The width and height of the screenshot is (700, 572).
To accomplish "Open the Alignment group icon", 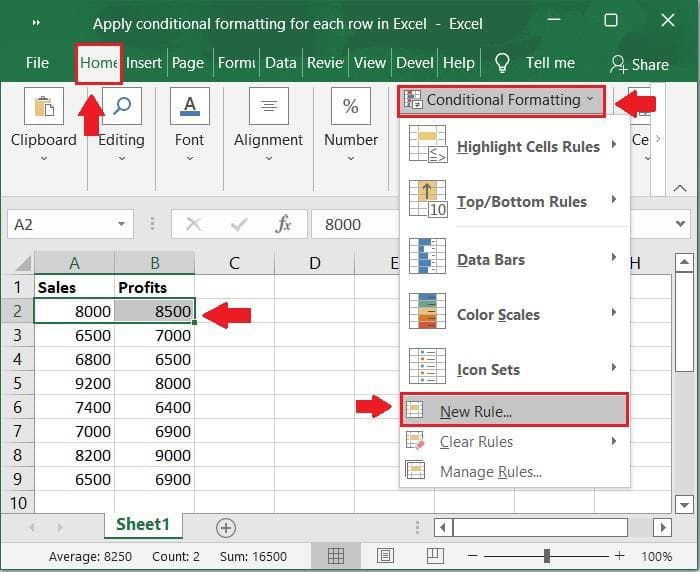I will [269, 106].
